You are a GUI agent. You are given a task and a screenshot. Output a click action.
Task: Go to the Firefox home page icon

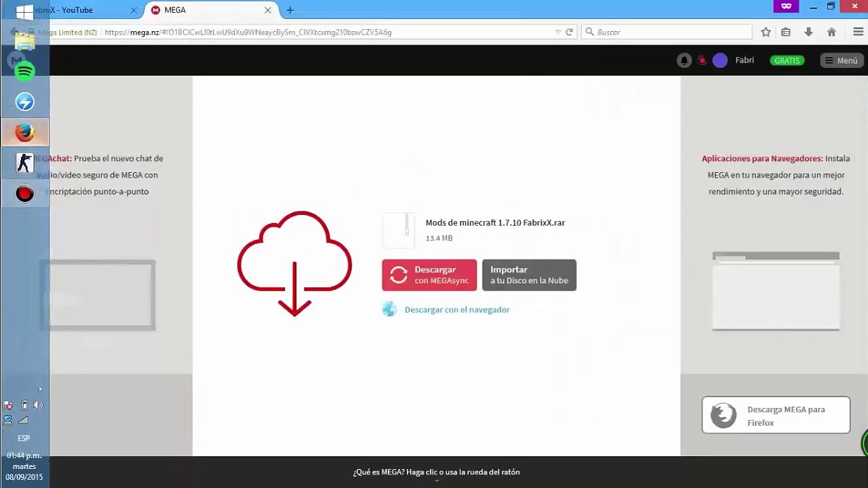(x=831, y=32)
